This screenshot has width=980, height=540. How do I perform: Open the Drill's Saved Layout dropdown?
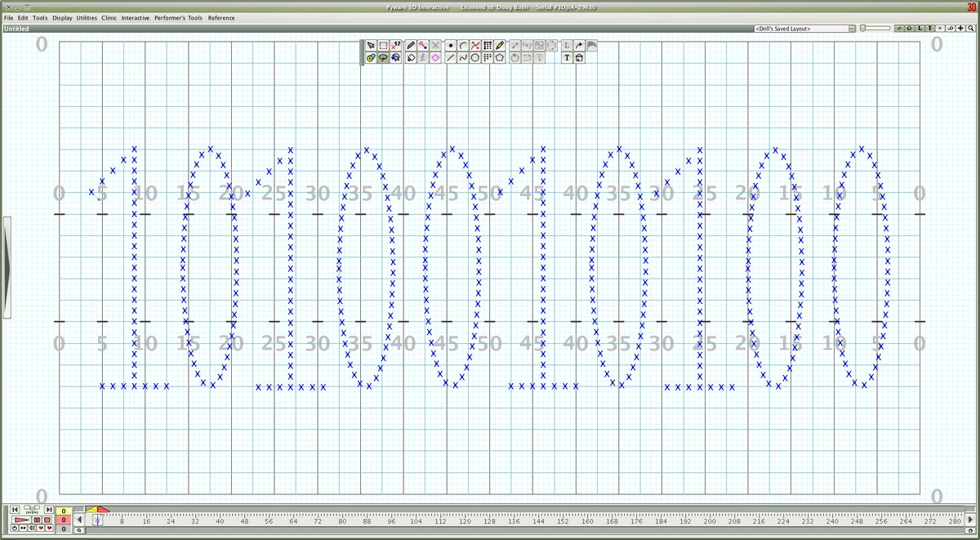804,29
